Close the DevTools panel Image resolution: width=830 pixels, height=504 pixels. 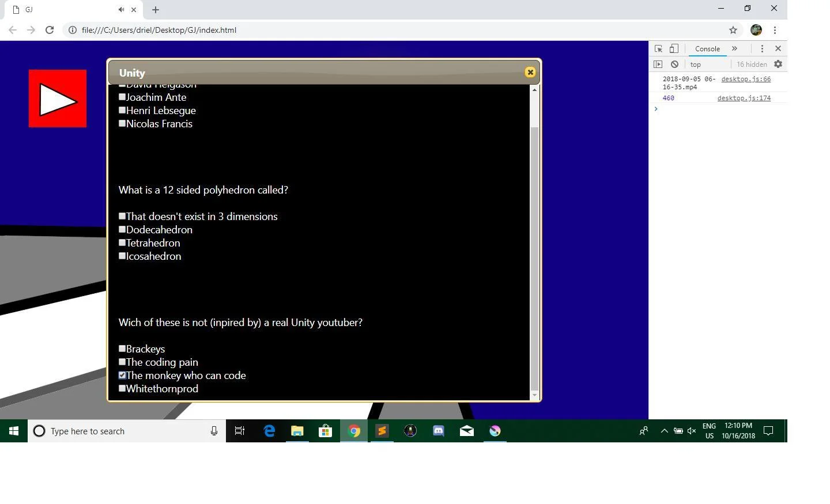tap(778, 49)
